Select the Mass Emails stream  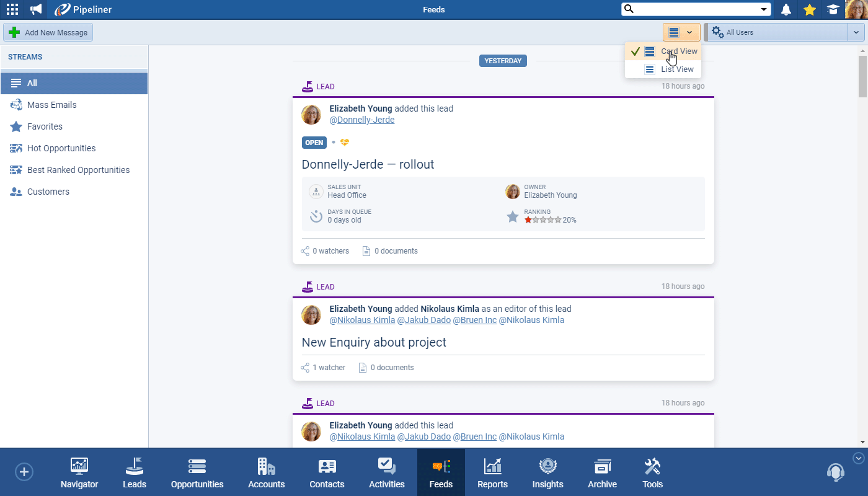point(51,105)
